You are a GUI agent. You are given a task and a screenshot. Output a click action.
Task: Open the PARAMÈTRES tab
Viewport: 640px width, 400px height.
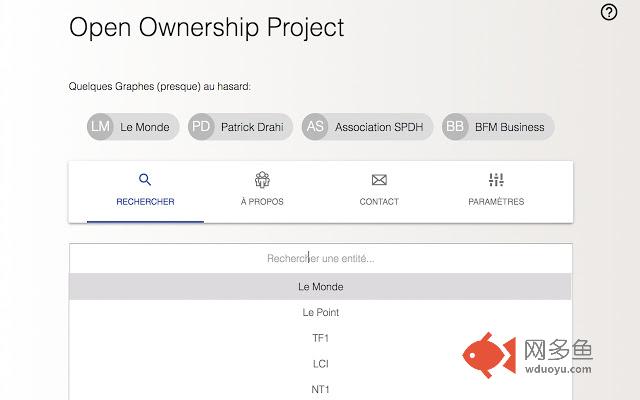(496, 192)
